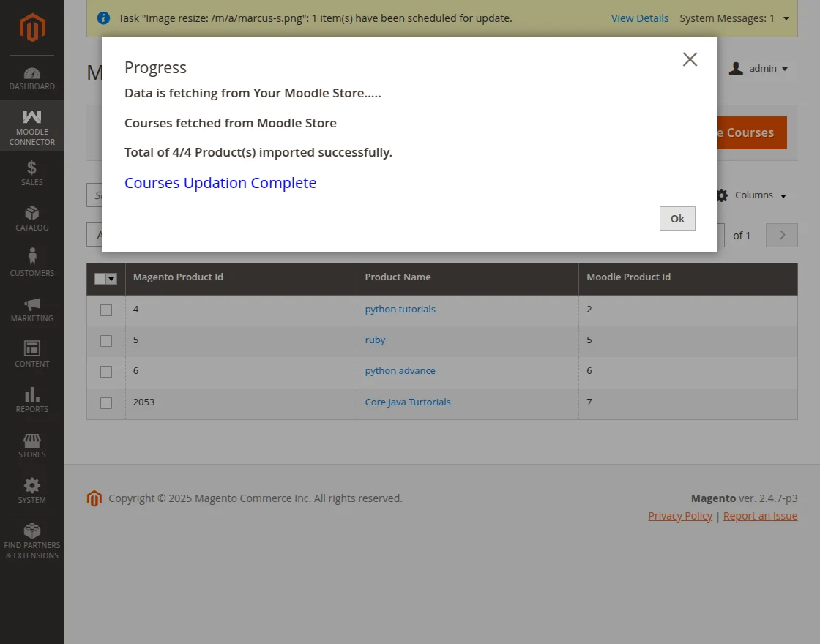Open the Stores menu
Screen dimensions: 820x644
(x=32, y=446)
